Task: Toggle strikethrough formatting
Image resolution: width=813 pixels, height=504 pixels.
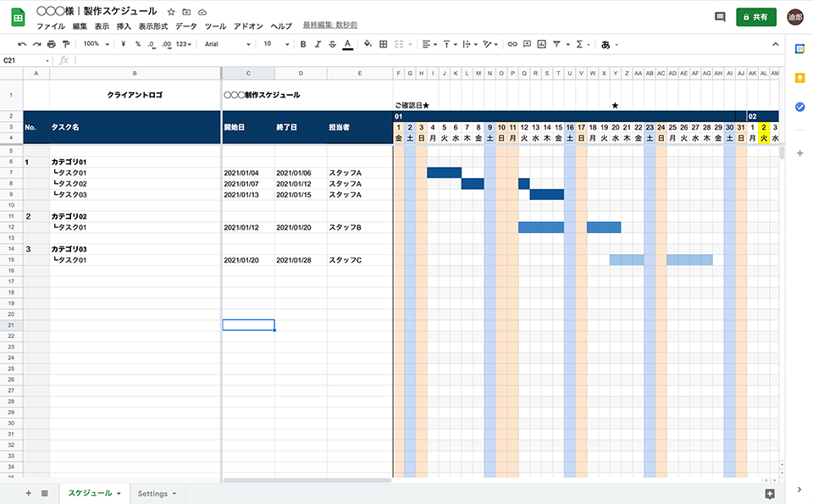Action: [332, 44]
